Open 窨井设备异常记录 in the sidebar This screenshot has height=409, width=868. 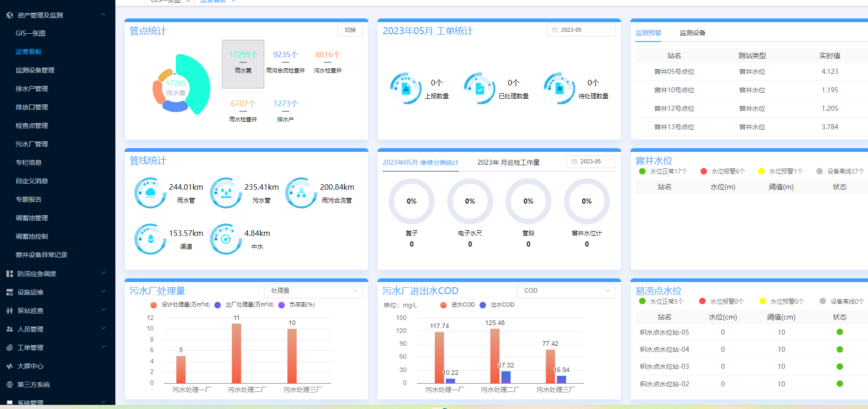tap(42, 255)
